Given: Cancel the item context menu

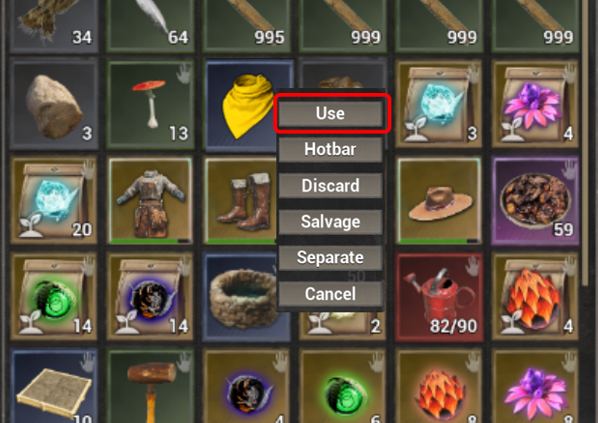Looking at the screenshot, I should pyautogui.click(x=331, y=294).
